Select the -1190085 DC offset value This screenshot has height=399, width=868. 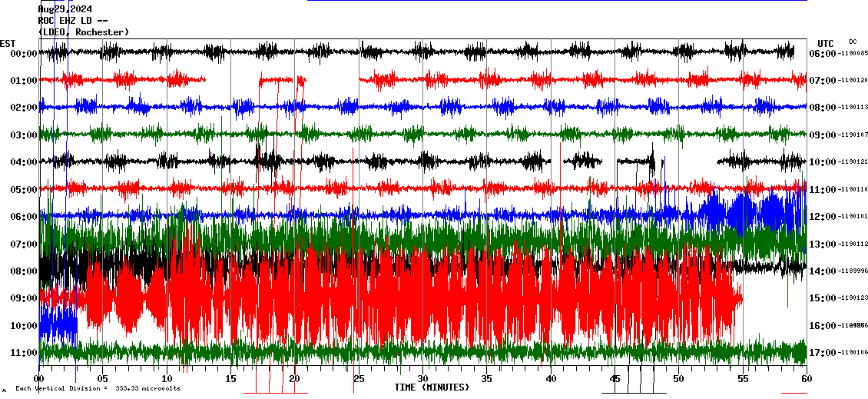pyautogui.click(x=853, y=54)
